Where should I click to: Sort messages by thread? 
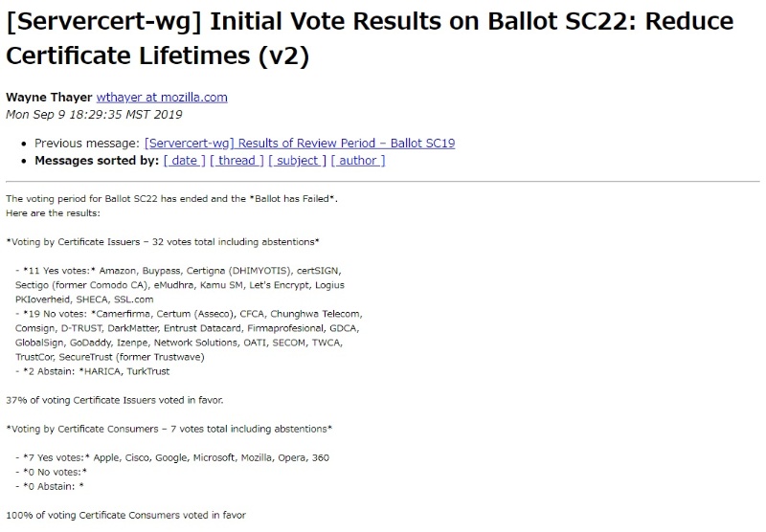click(x=237, y=161)
